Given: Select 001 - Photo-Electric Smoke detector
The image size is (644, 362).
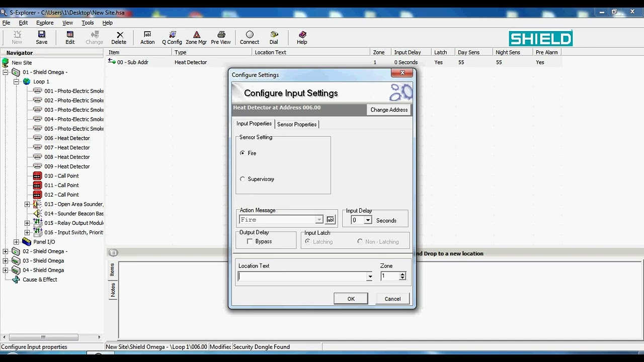Looking at the screenshot, I should [x=73, y=91].
